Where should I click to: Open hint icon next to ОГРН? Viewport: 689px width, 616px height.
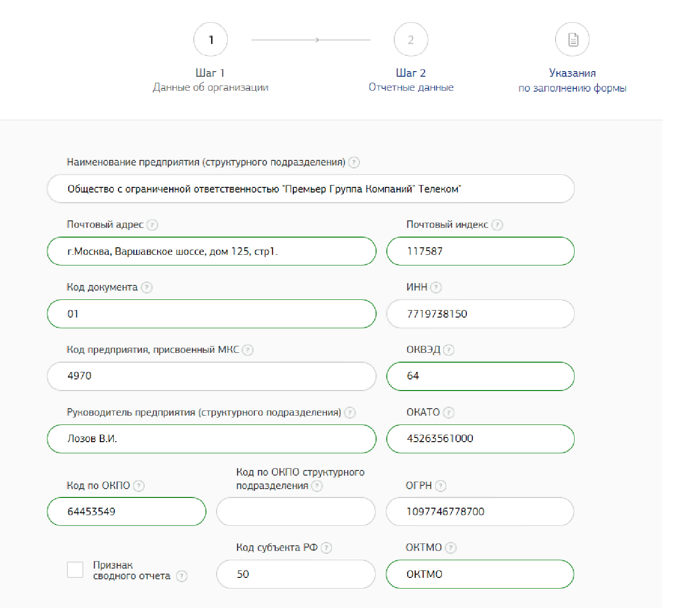440,486
